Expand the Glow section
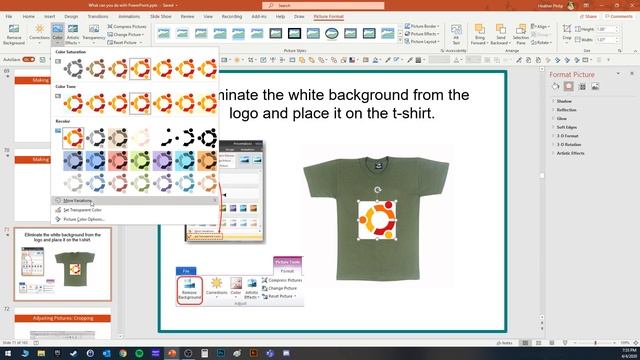Viewport: 640px width, 360px height. [x=562, y=118]
